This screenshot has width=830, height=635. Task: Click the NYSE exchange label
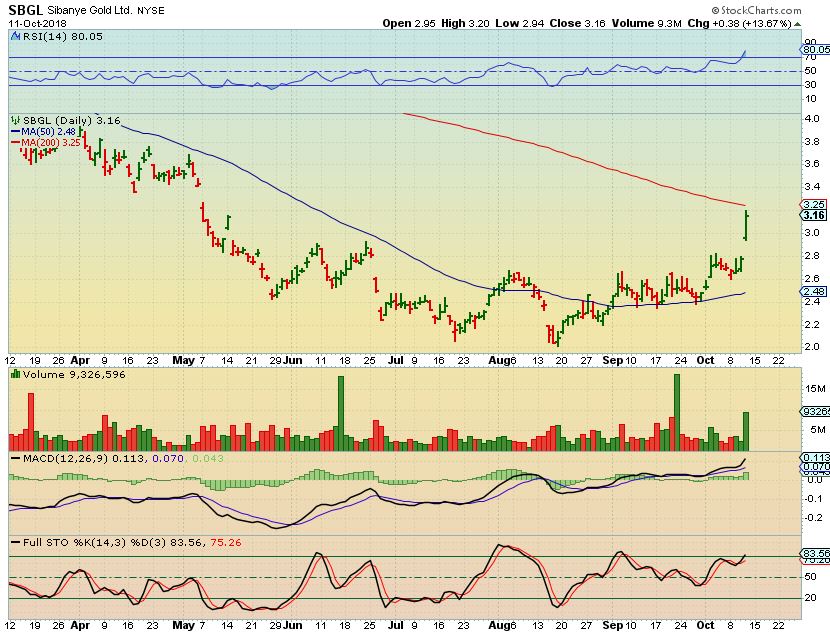[150, 11]
